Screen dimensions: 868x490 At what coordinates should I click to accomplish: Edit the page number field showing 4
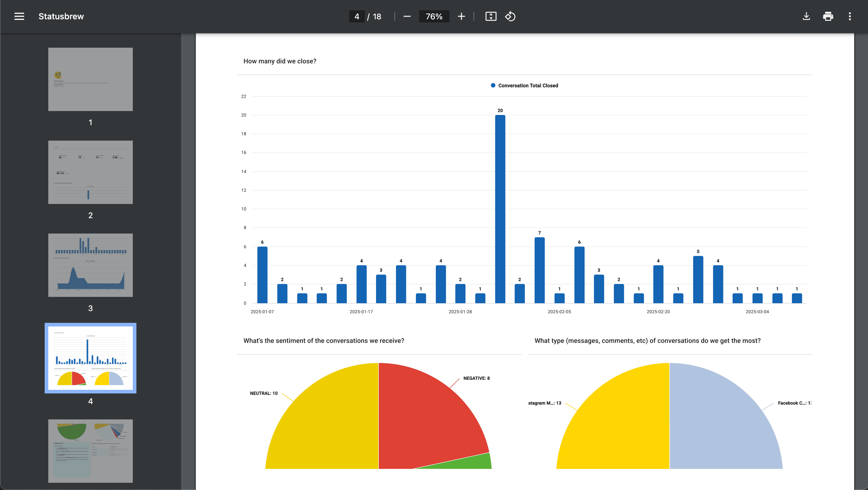pyautogui.click(x=357, y=16)
